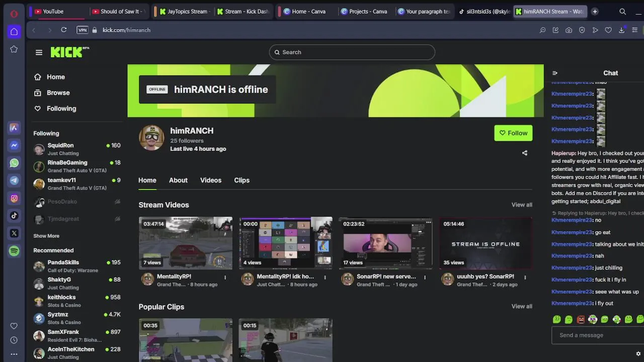Click Hapierup username in chat

tap(563, 153)
